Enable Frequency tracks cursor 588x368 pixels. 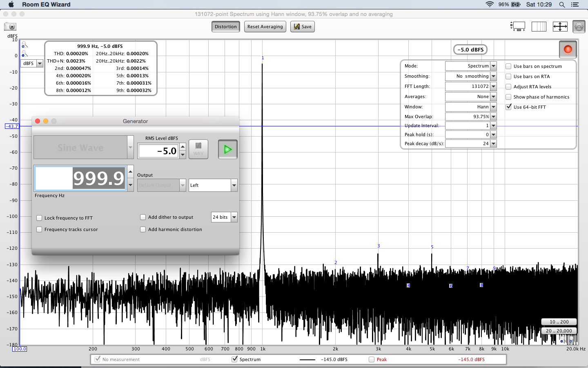point(39,229)
